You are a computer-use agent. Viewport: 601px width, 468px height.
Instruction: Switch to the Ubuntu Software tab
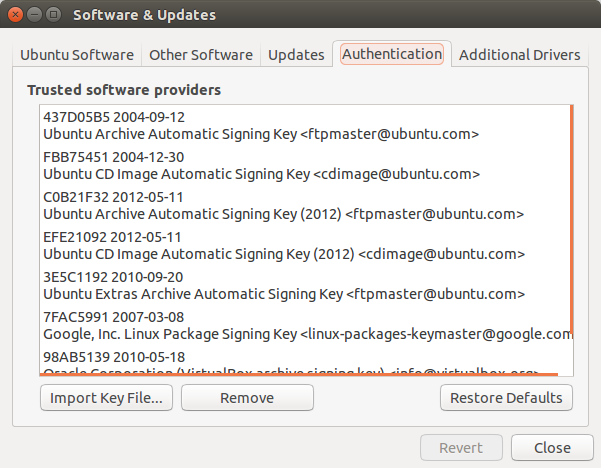pyautogui.click(x=77, y=55)
